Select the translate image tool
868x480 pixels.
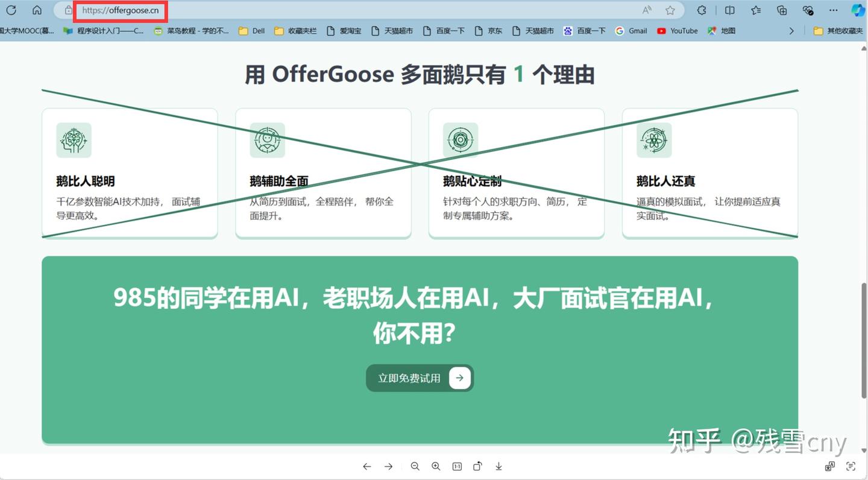pos(831,466)
